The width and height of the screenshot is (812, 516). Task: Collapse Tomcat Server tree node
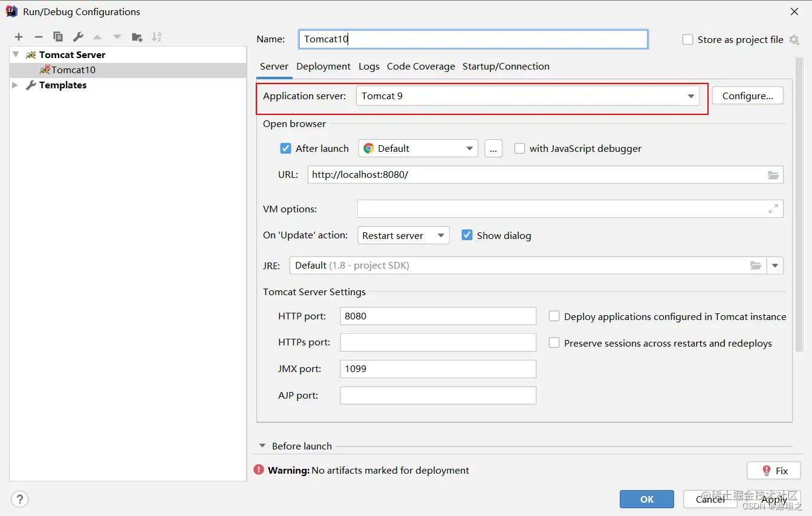[16, 54]
